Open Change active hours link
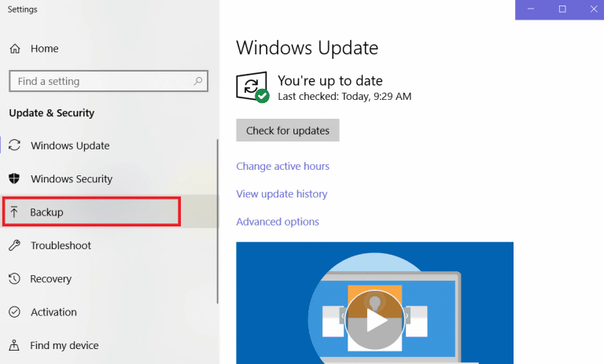 click(282, 166)
